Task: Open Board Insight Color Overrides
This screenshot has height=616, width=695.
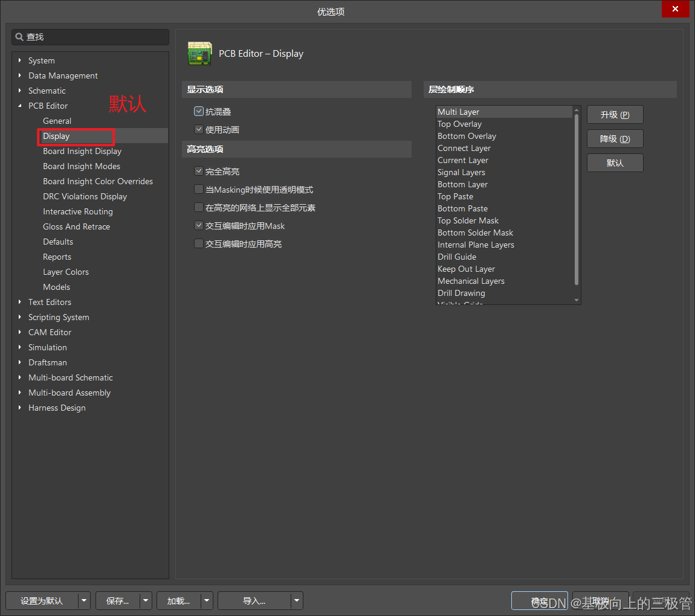Action: pos(97,181)
